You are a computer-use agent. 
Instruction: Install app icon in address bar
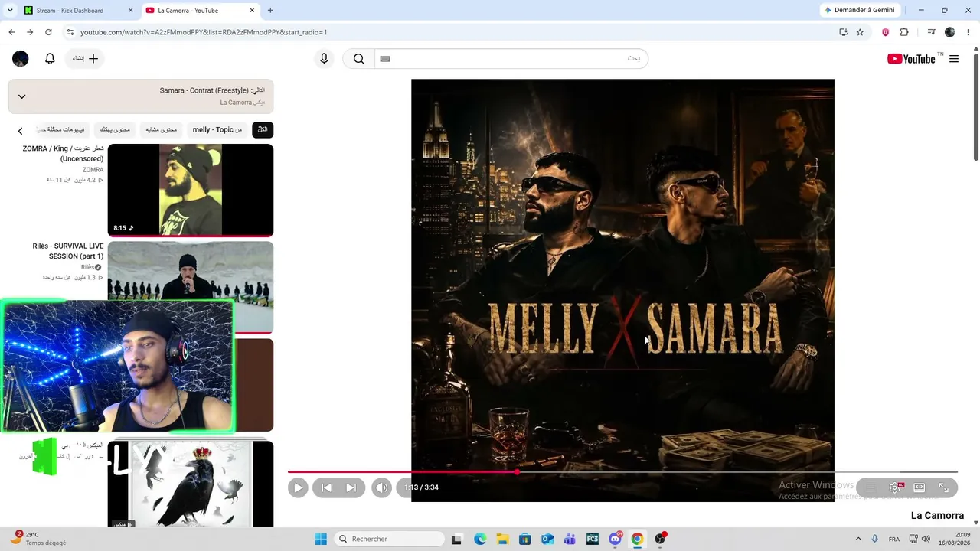843,32
